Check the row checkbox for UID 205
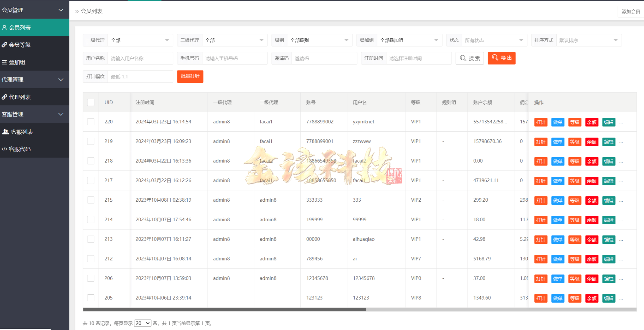The image size is (644, 330). point(90,298)
